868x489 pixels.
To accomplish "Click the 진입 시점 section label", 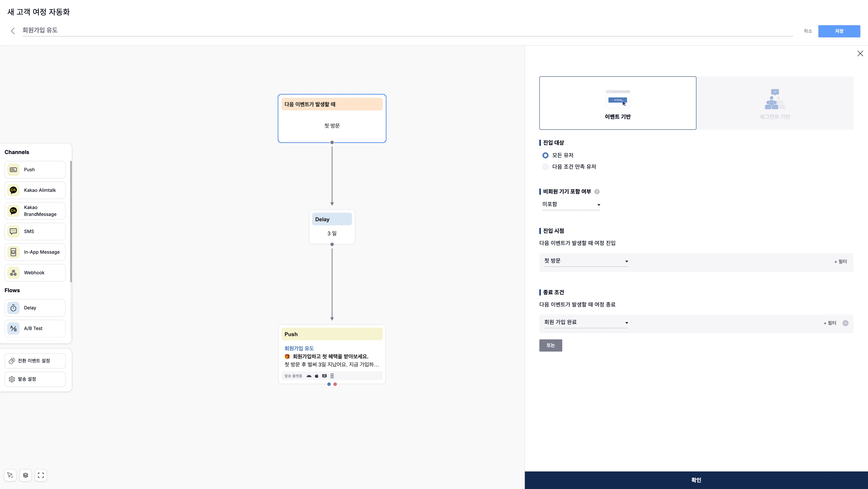I will (553, 231).
